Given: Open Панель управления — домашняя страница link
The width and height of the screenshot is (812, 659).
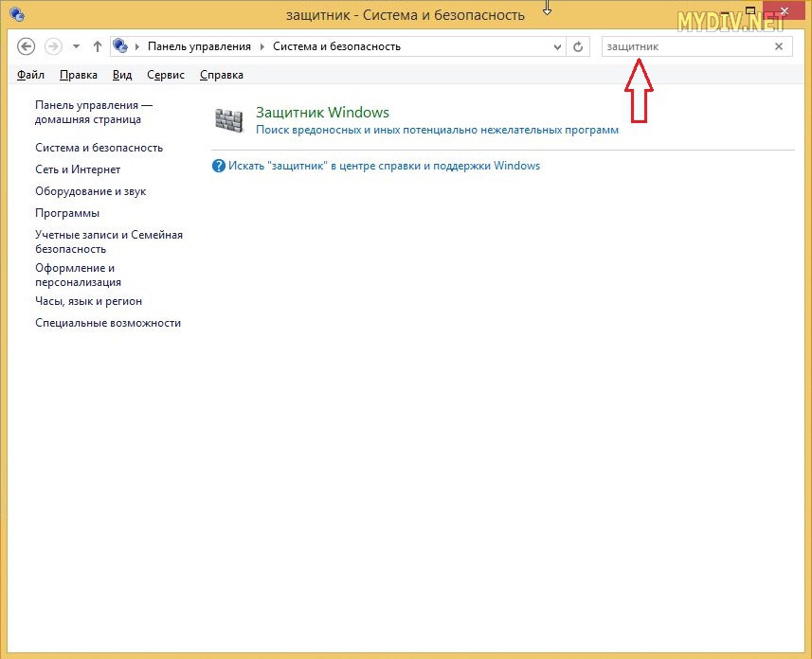Looking at the screenshot, I should (x=94, y=113).
